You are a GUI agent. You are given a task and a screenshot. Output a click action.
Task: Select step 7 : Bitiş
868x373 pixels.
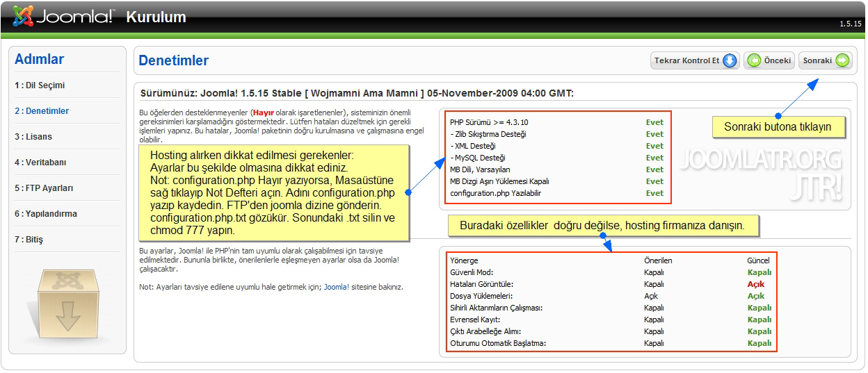[29, 240]
